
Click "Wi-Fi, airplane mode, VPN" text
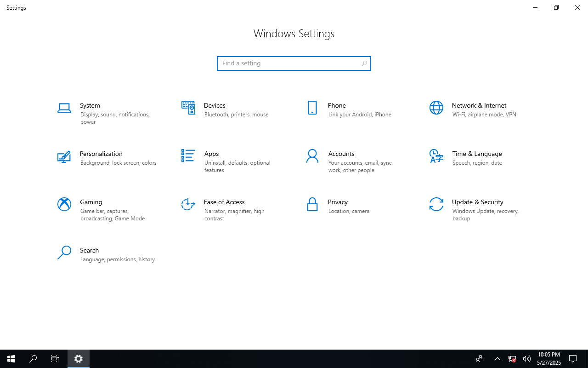484,115
